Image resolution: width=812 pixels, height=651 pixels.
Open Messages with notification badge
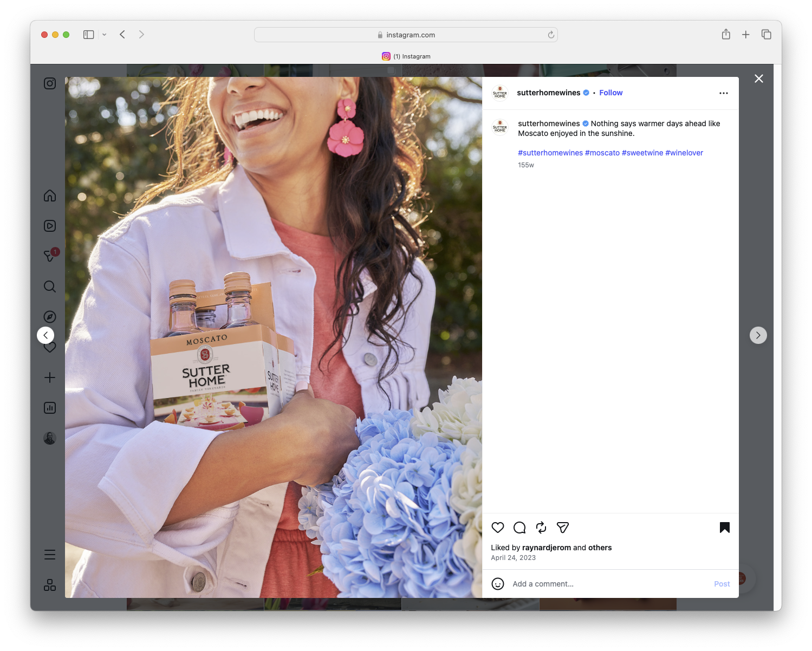pyautogui.click(x=50, y=256)
